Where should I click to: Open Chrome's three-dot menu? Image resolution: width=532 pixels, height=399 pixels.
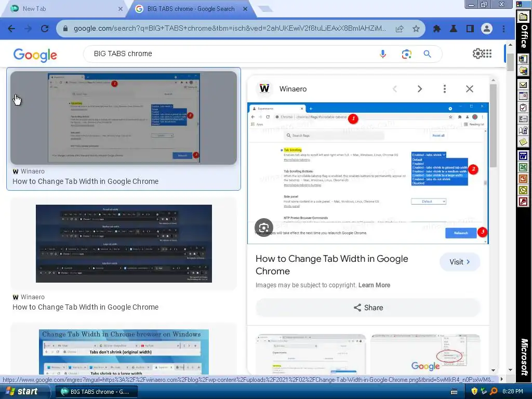click(503, 29)
